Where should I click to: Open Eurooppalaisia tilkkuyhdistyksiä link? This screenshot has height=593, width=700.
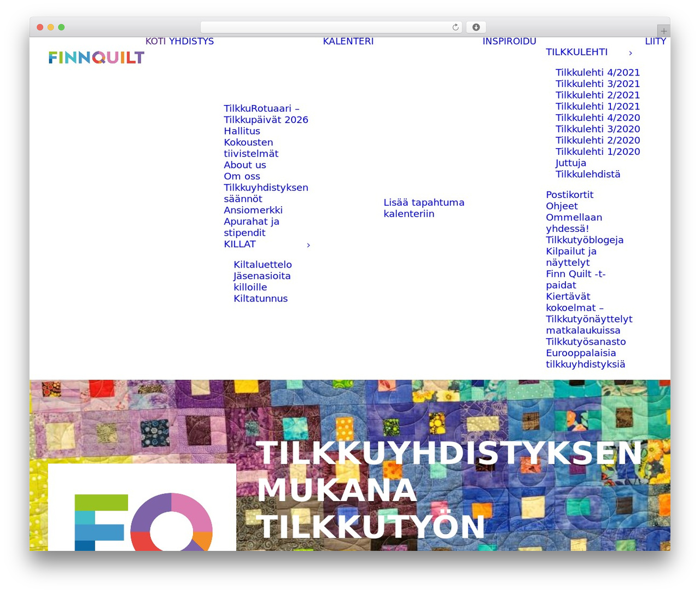pos(585,358)
